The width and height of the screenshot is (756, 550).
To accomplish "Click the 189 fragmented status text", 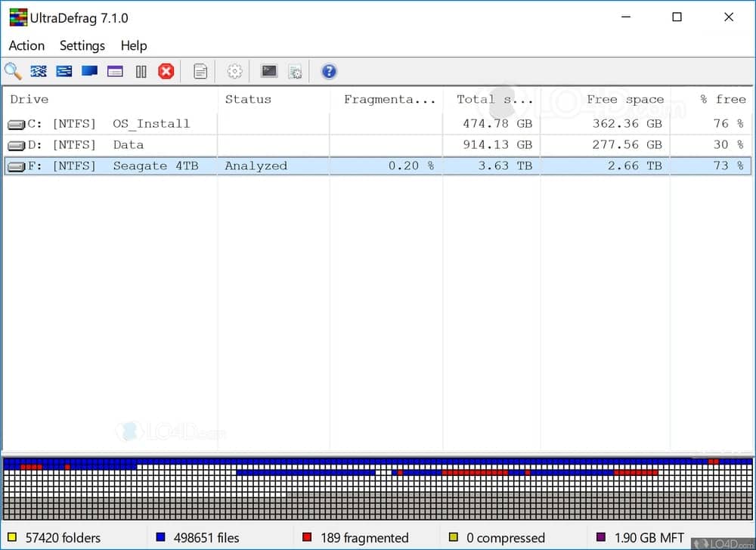I will tap(364, 538).
